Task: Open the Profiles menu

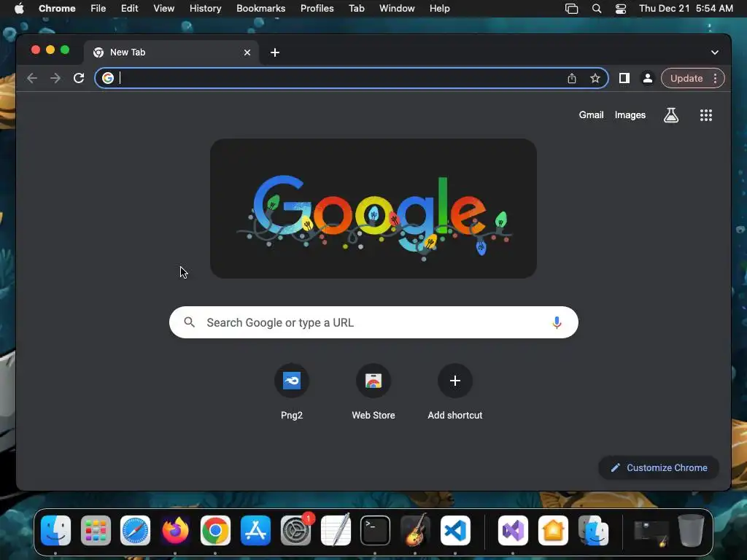Action: pos(317,9)
